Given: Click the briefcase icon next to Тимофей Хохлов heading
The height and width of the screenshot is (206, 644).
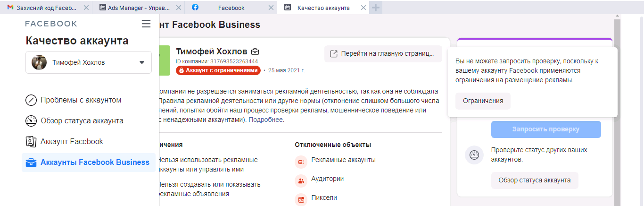Looking at the screenshot, I should coord(255,51).
